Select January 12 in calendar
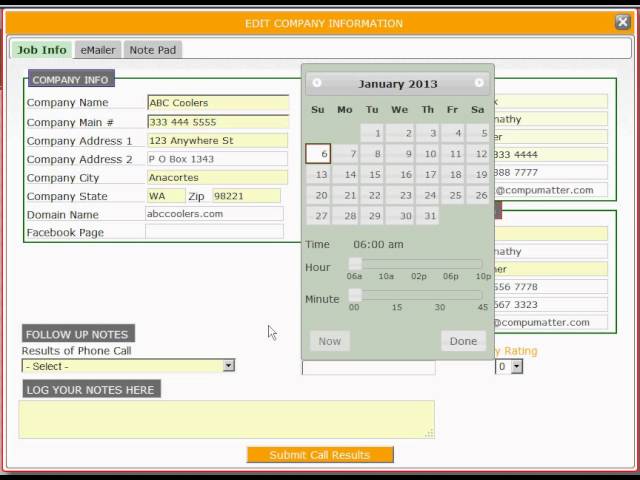The width and height of the screenshot is (640, 480). (478, 154)
